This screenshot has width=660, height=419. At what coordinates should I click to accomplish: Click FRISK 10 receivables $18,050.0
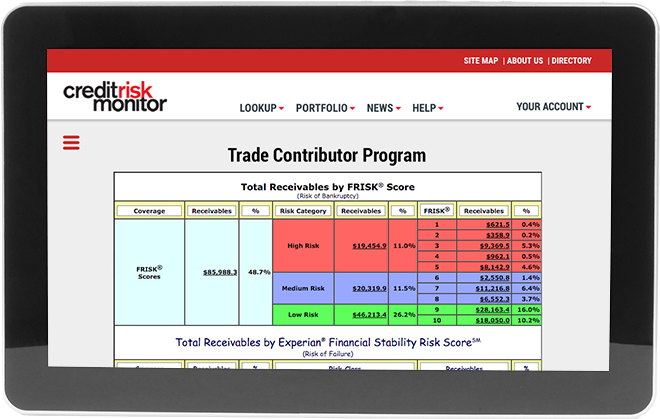pyautogui.click(x=492, y=320)
